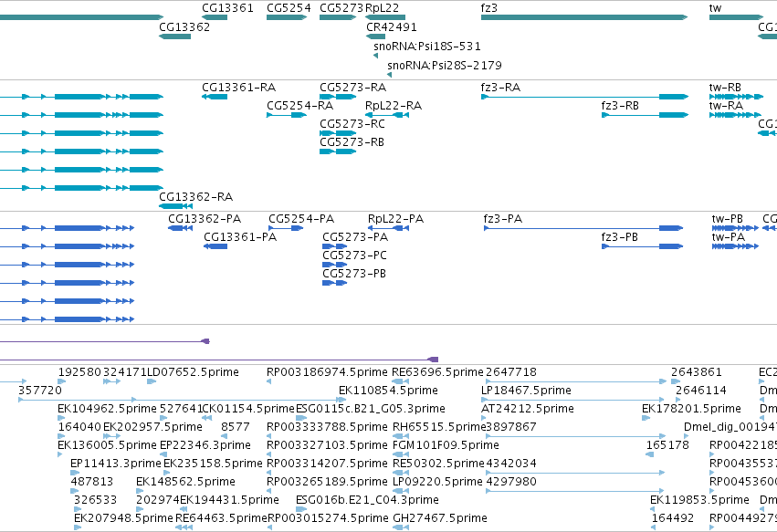The height and width of the screenshot is (532, 777).
Task: Click the CG13361-PA protein label
Action: click(x=240, y=237)
